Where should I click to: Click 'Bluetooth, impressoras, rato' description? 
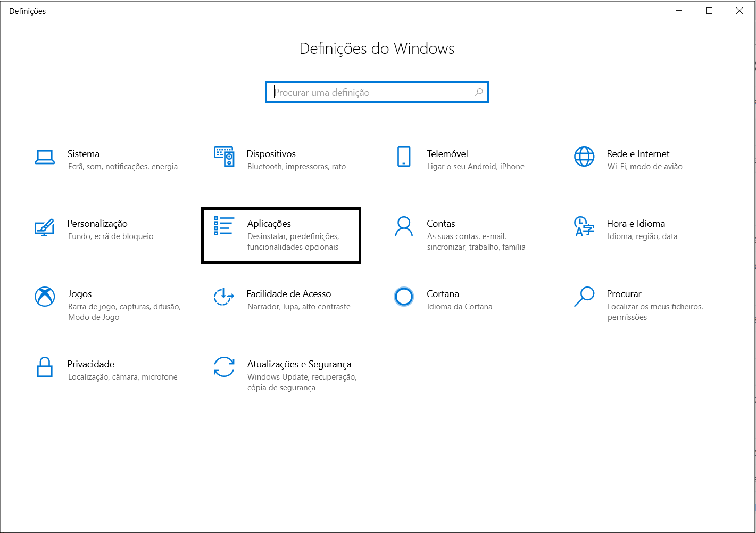point(297,167)
